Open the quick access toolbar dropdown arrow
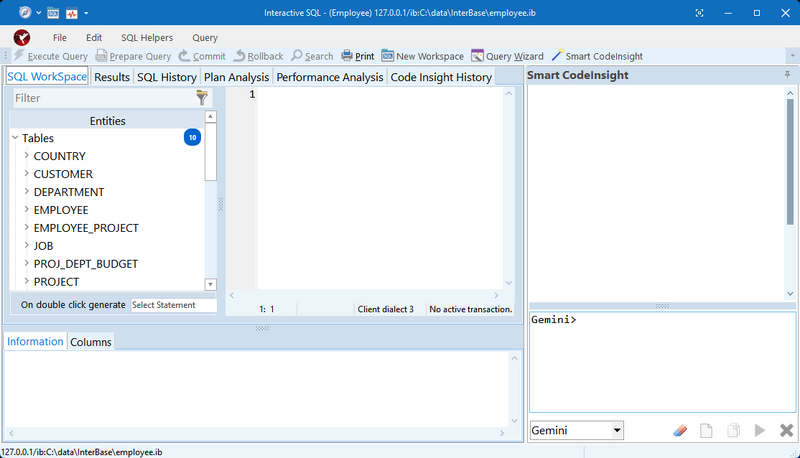Viewport: 800px width, 458px height. pyautogui.click(x=86, y=13)
